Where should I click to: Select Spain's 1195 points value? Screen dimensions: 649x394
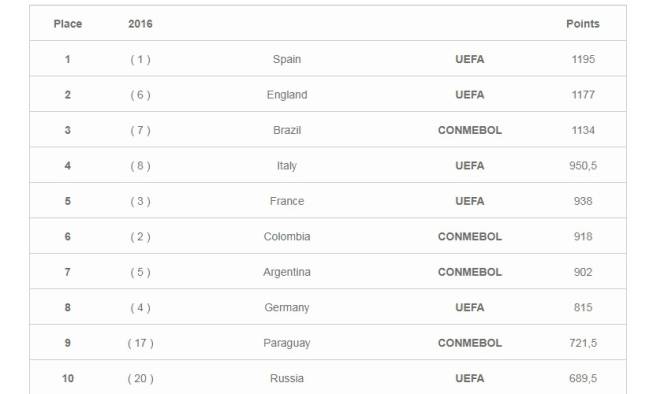[x=583, y=60]
